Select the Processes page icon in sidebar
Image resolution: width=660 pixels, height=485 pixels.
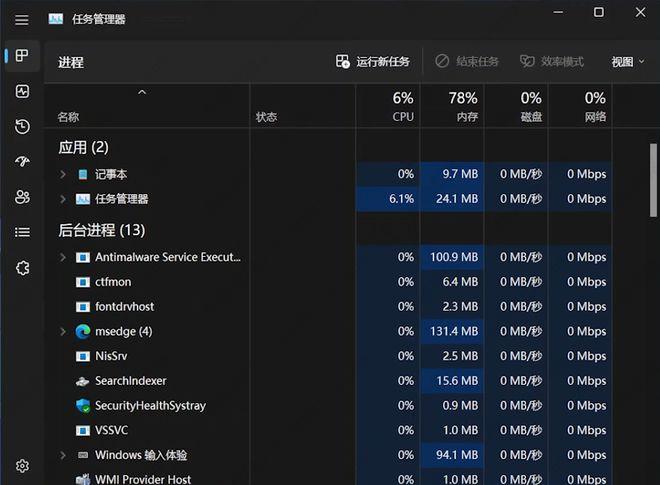[x=22, y=56]
